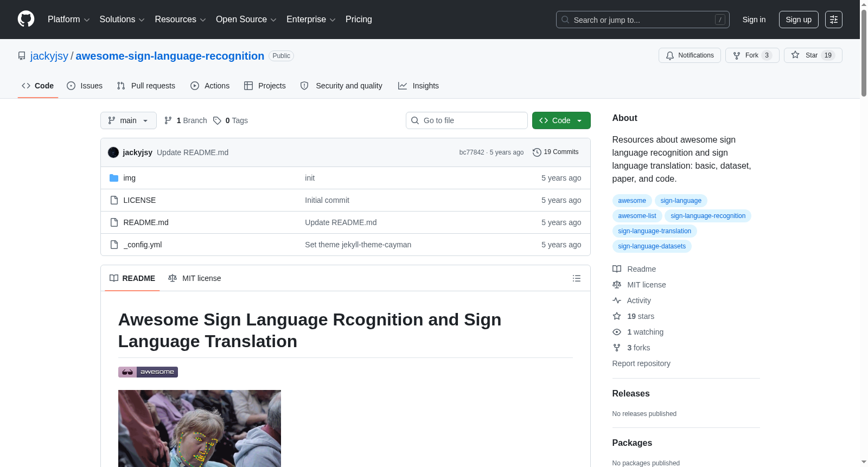Image resolution: width=868 pixels, height=467 pixels.
Task: Open the _config.yml file
Action: pos(143,245)
